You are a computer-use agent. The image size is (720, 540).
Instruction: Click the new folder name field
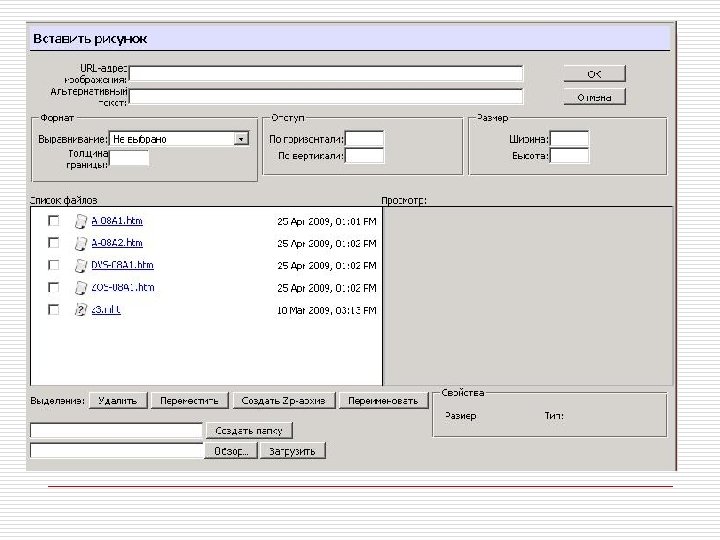pos(116,431)
